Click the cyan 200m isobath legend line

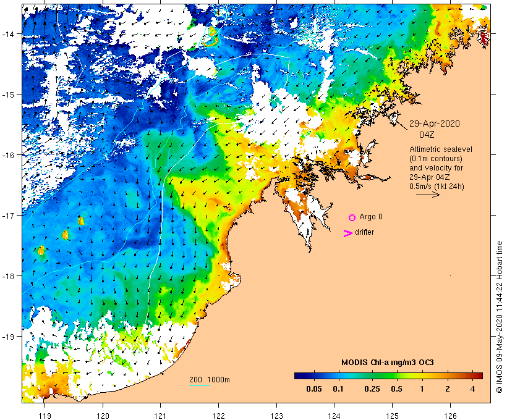click(200, 385)
